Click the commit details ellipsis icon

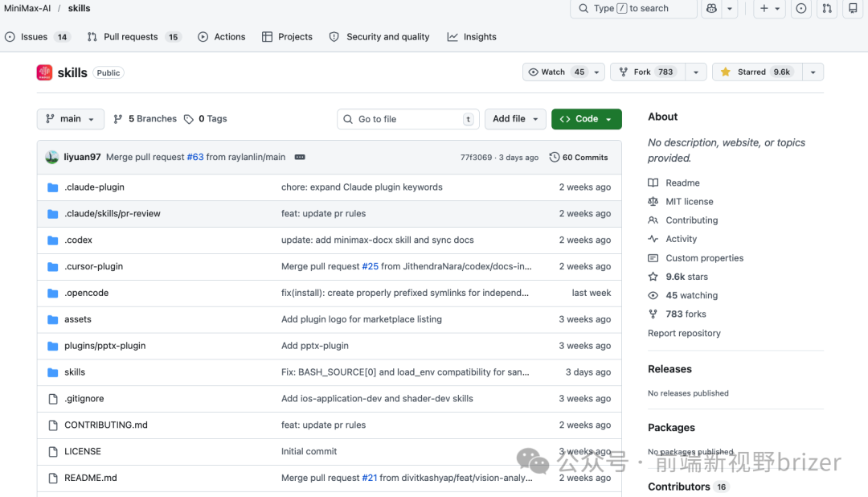point(300,158)
